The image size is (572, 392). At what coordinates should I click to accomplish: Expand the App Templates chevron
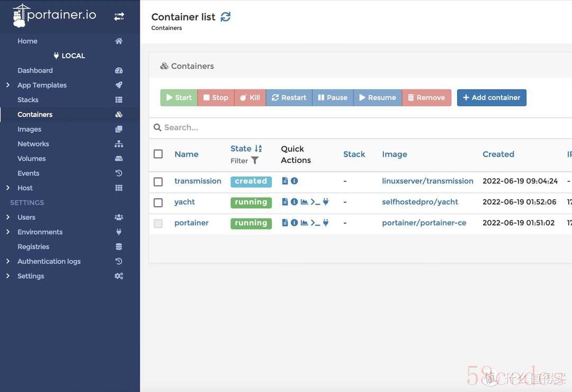click(x=7, y=85)
